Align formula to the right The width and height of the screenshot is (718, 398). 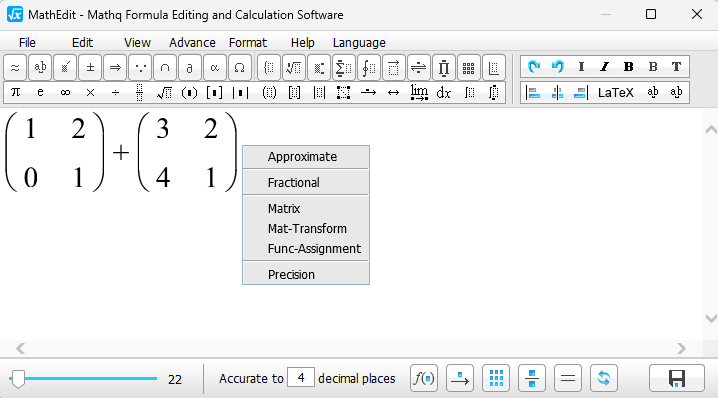pyautogui.click(x=581, y=93)
